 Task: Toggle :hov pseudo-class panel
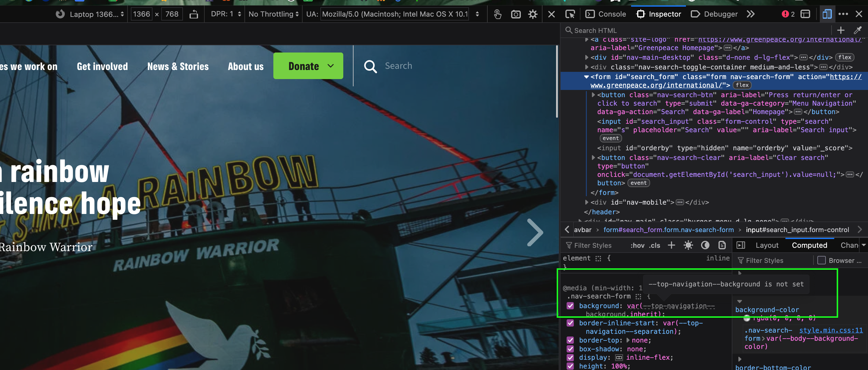pos(637,245)
